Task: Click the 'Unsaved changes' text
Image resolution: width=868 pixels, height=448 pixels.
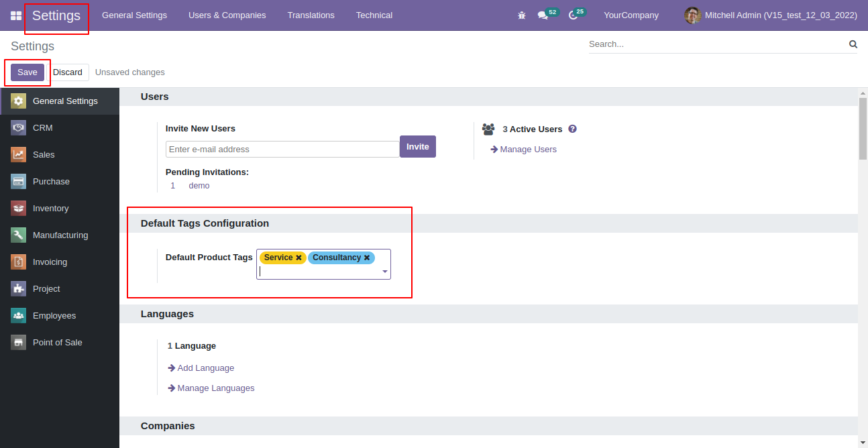Action: tap(130, 72)
